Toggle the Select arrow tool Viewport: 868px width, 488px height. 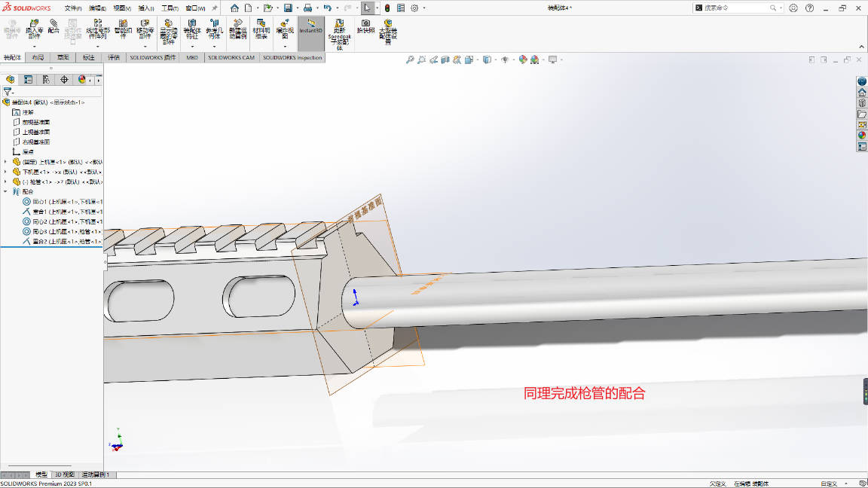[366, 8]
